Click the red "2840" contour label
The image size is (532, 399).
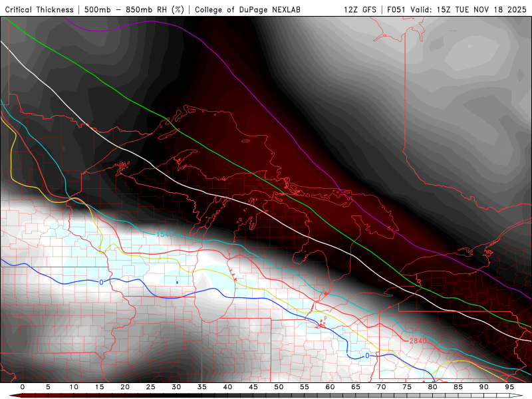click(x=418, y=340)
